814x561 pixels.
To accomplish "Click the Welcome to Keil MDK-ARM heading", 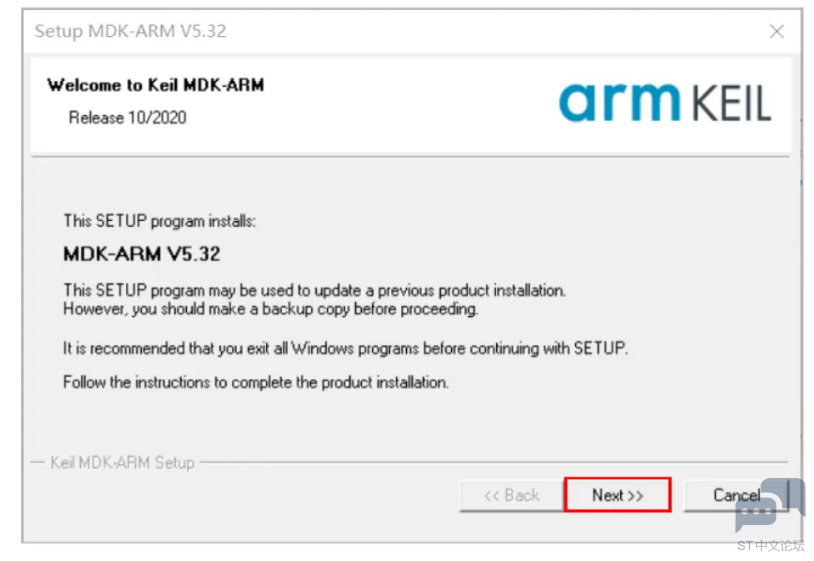I will click(x=156, y=85).
